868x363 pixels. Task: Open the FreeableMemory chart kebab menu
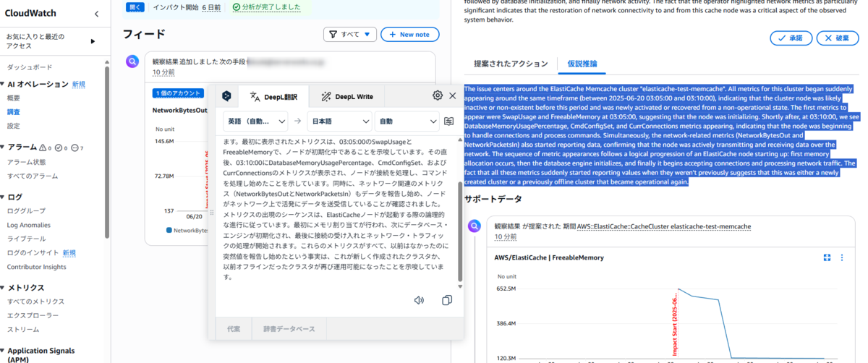click(842, 257)
